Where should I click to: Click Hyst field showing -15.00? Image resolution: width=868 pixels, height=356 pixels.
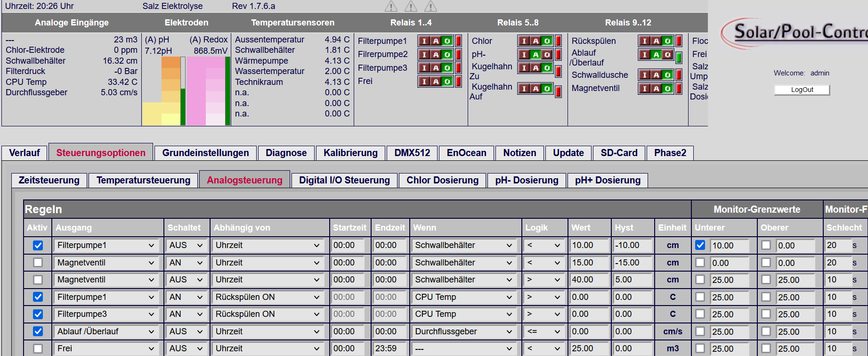(x=632, y=263)
